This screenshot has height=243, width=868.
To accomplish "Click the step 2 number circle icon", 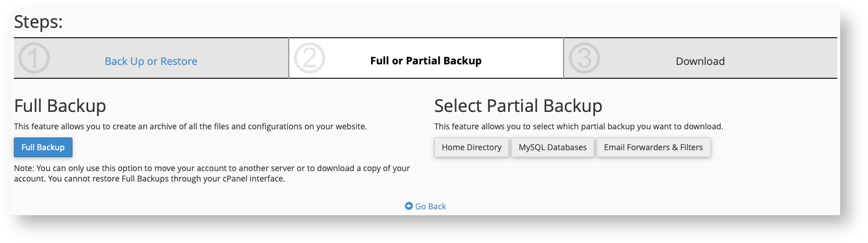I will pos(309,59).
